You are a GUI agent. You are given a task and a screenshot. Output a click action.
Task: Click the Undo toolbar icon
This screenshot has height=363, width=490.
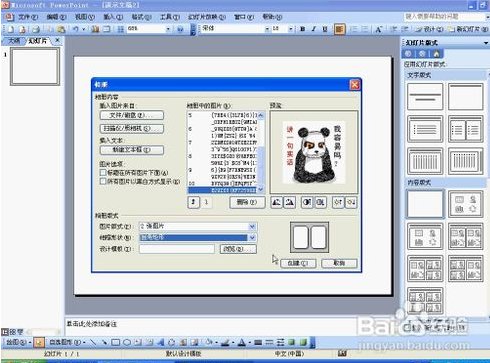tap(76, 29)
